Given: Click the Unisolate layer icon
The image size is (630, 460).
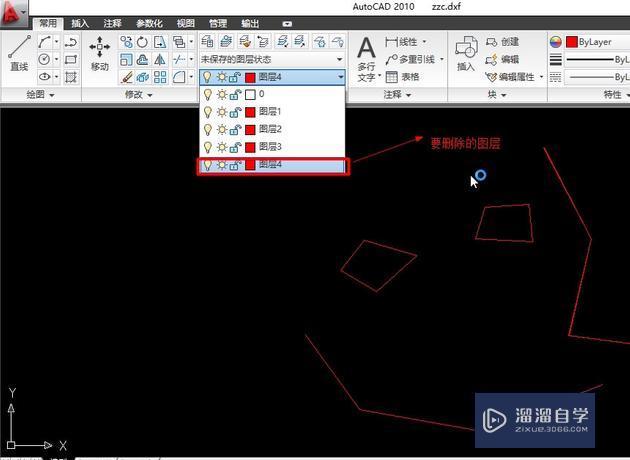Looking at the screenshot, I should tap(300, 41).
